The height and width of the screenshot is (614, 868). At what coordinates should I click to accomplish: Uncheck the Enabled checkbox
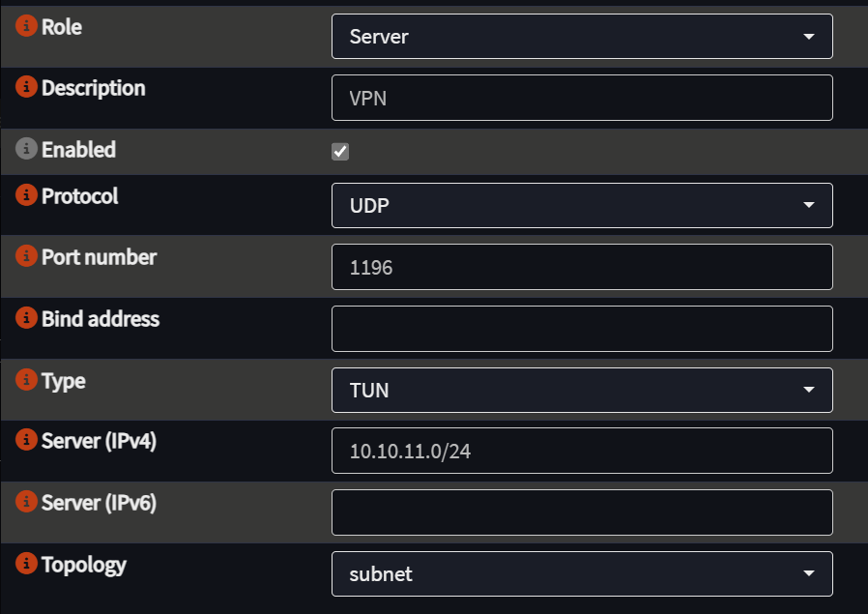click(x=340, y=151)
